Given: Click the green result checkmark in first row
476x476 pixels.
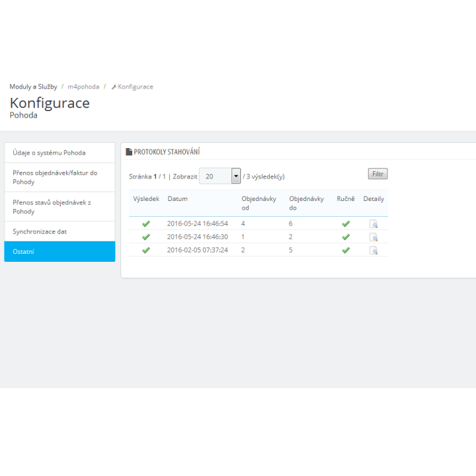Looking at the screenshot, I should point(146,223).
